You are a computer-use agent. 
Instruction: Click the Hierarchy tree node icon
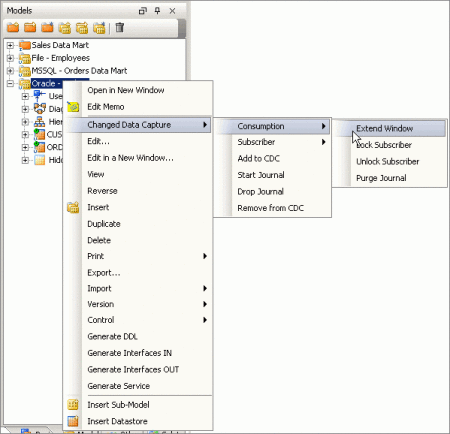click(39, 122)
